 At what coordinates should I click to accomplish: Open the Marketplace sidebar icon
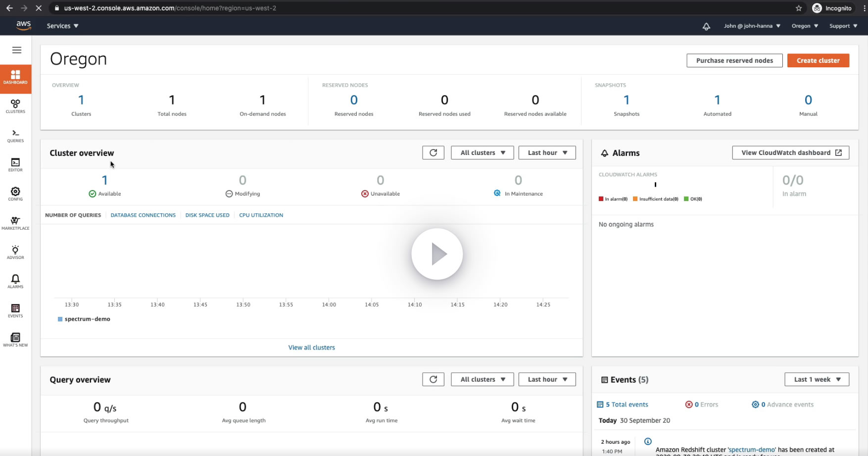[x=15, y=223]
